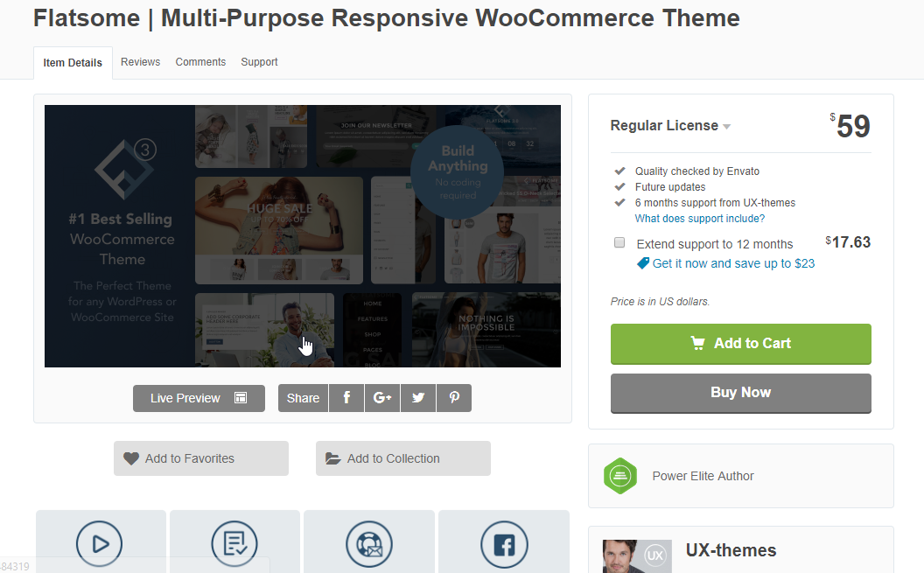Add the item to a Collection
924x573 pixels.
point(403,458)
